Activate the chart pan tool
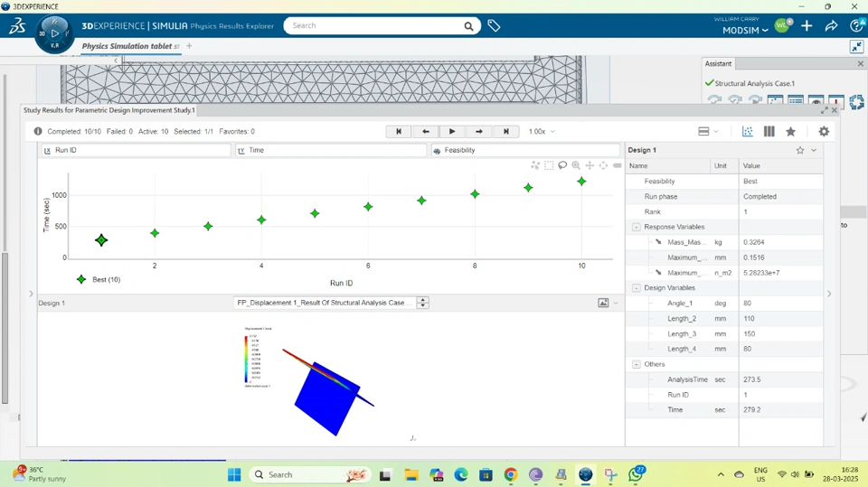This screenshot has width=868, height=487. [590, 165]
